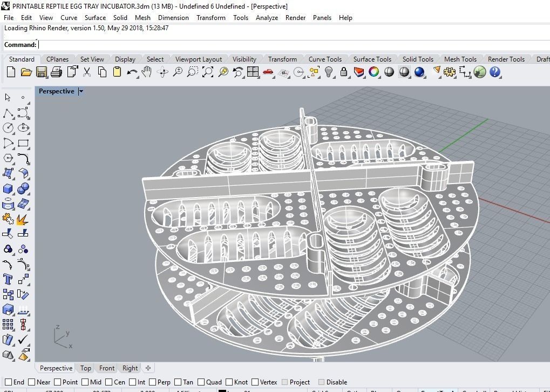The width and height of the screenshot is (550, 392).
Task: Select the Boolean Union spheres tool
Action: pyautogui.click(x=23, y=189)
